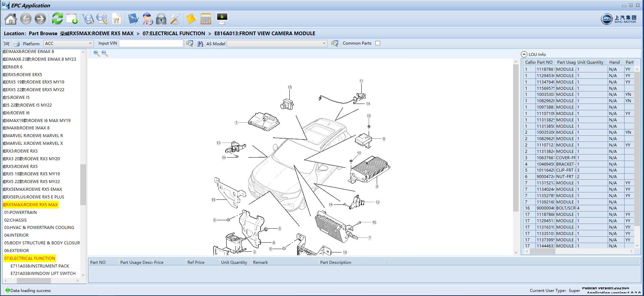Click Remark header in bottom table

(x=285, y=262)
